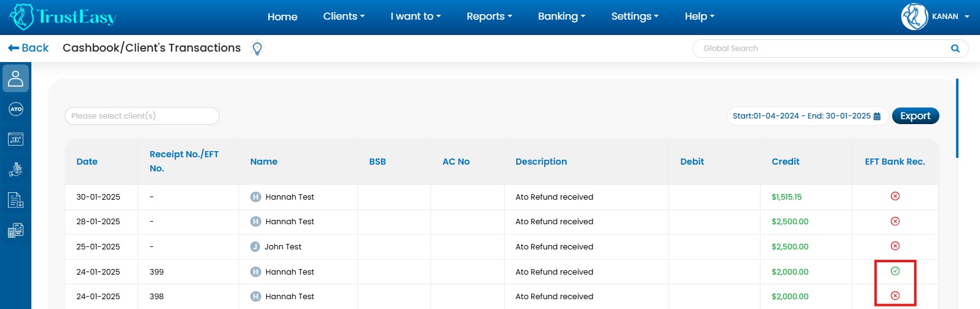The image size is (980, 309).
Task: Click the global search magnifier icon
Action: tap(955, 49)
